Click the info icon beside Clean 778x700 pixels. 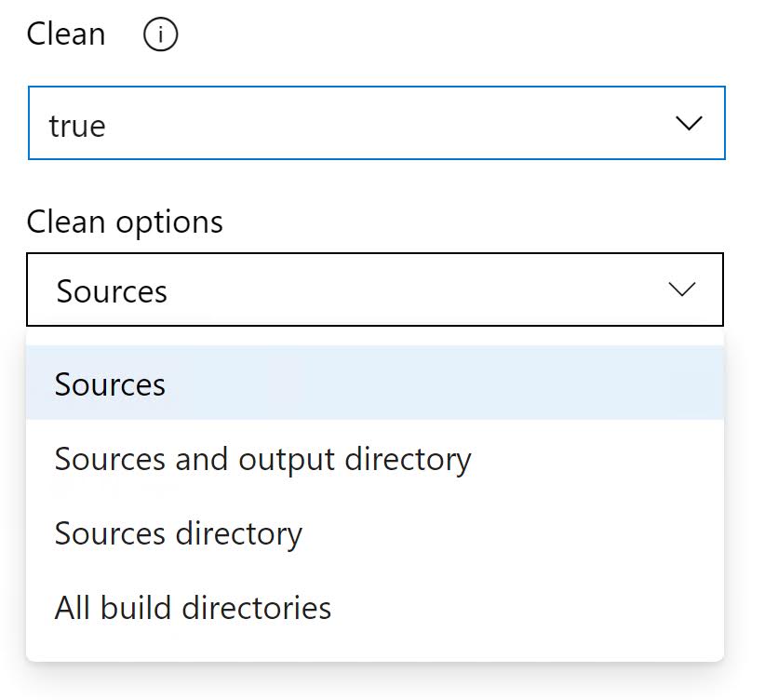pos(160,36)
